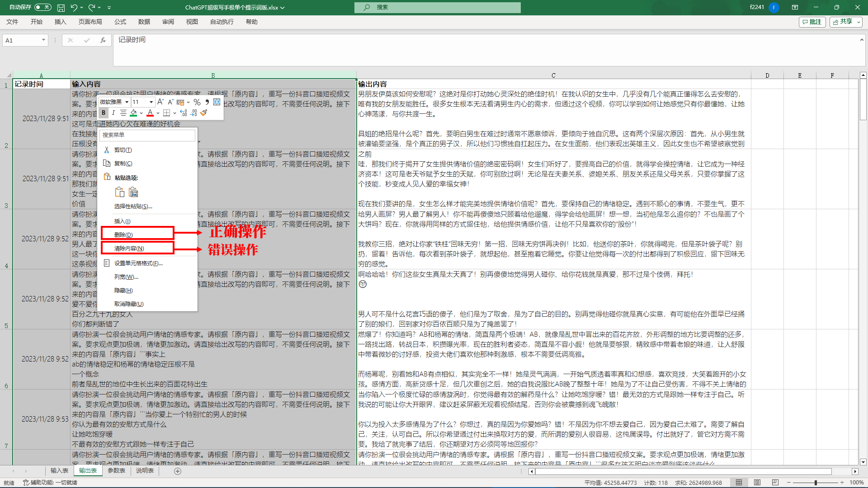Switch to the 输入表 sheet tab
868x488 pixels.
pyautogui.click(x=59, y=471)
